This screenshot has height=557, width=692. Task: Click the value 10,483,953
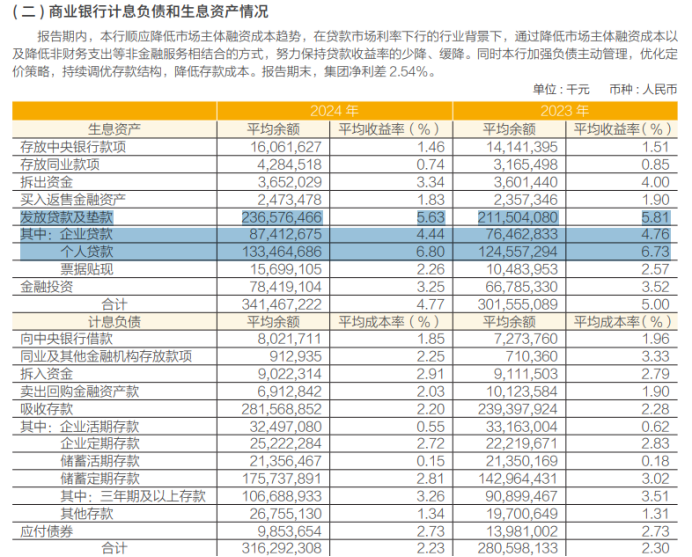(522, 269)
